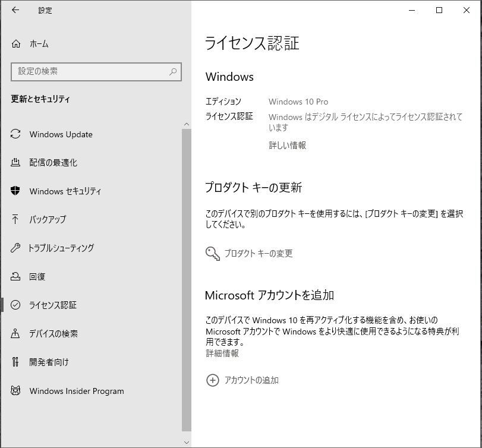Click the ライセンス認証 page heading
482x448 pixels.
252,43
